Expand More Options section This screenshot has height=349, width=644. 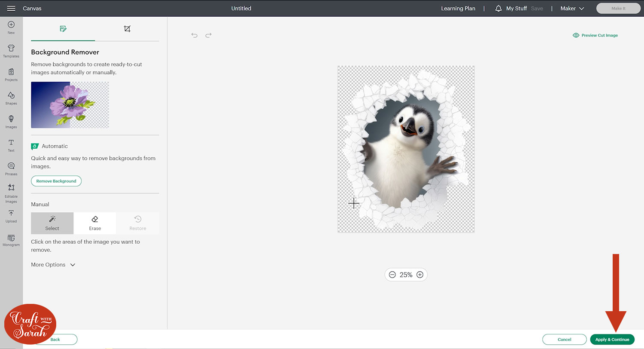tap(53, 265)
